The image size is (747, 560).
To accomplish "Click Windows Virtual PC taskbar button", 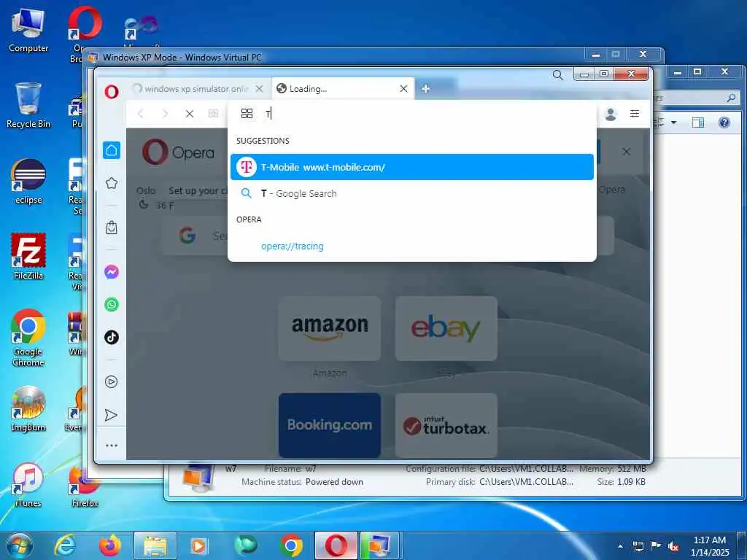I will pyautogui.click(x=379, y=545).
